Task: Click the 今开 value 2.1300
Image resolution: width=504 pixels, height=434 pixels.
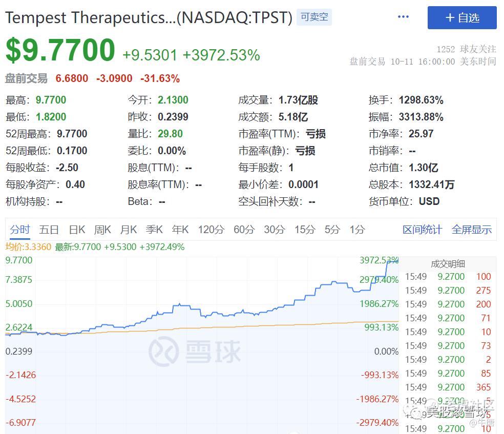Action: tap(173, 100)
